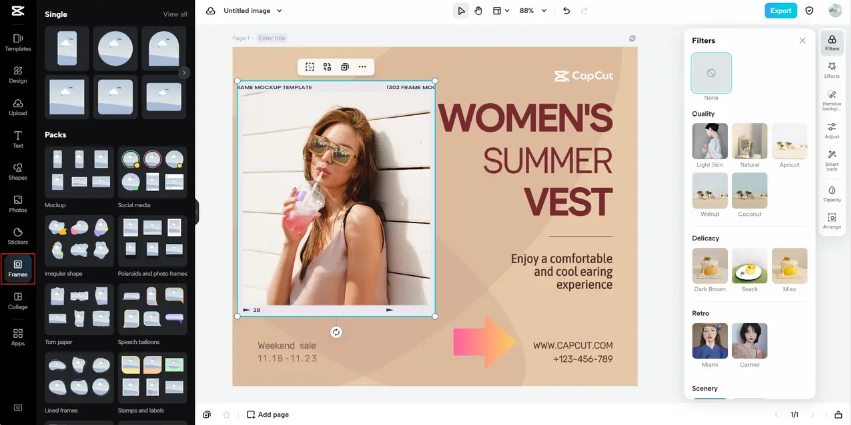
Task: Open Polaroids and photo frames pack
Action: point(153,241)
